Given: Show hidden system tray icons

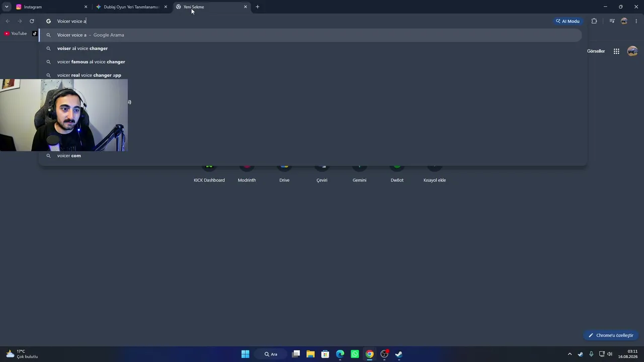Looking at the screenshot, I should tap(570, 354).
